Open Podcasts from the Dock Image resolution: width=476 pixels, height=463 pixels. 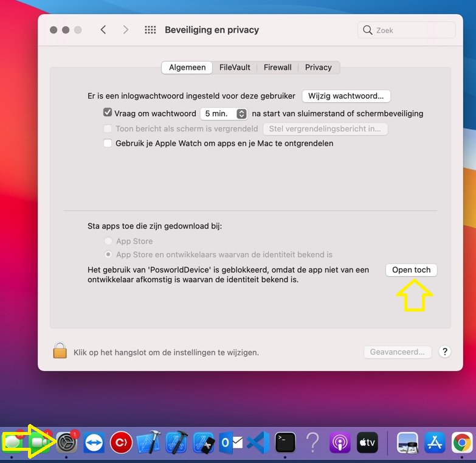[340, 443]
